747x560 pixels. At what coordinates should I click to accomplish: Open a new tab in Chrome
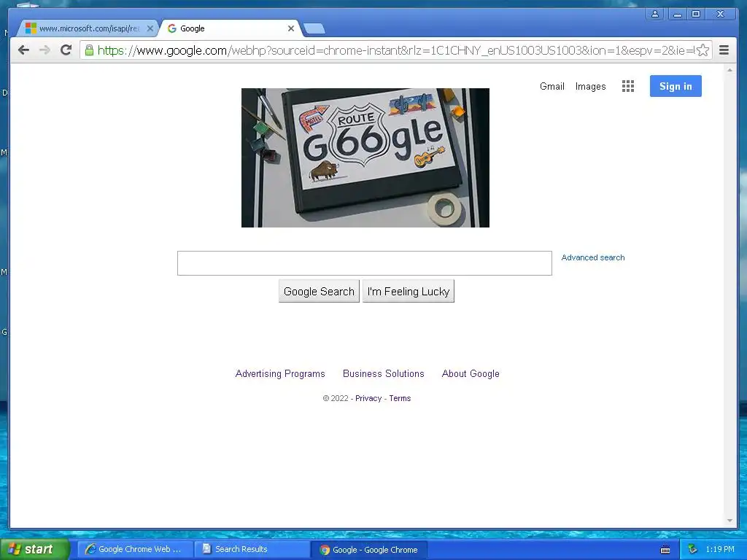pos(314,29)
